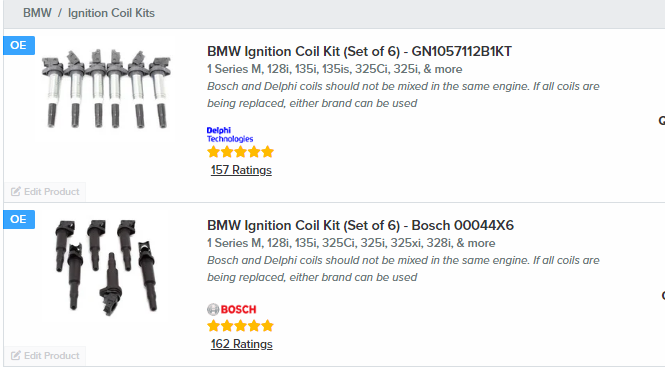This screenshot has width=665, height=367.
Task: Open the Delphi ignition coil kit product image
Action: [106, 89]
